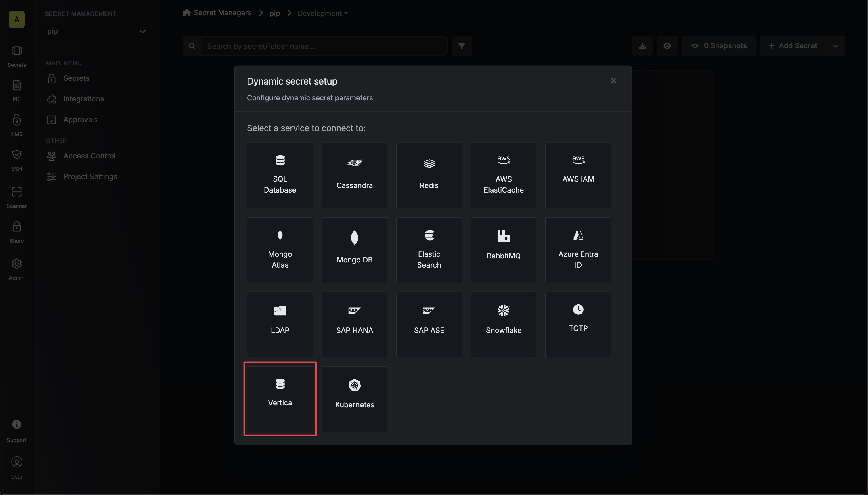Open the Admin settings in the rail

(x=17, y=269)
